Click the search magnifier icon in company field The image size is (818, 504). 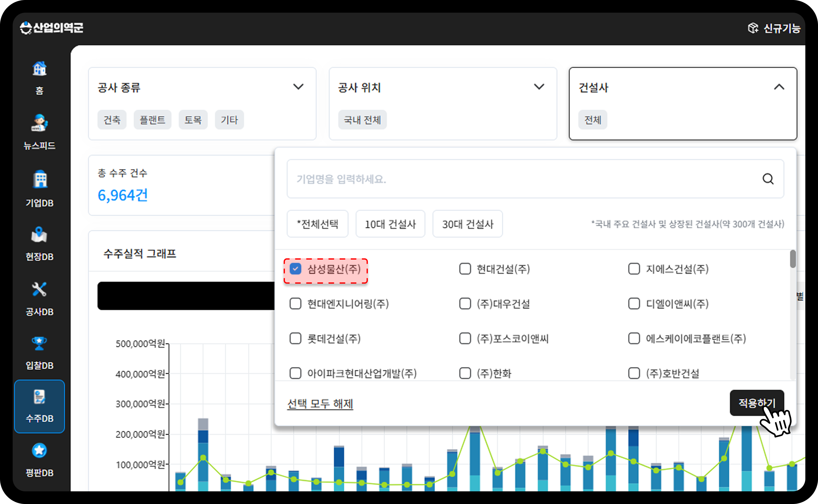coord(768,179)
